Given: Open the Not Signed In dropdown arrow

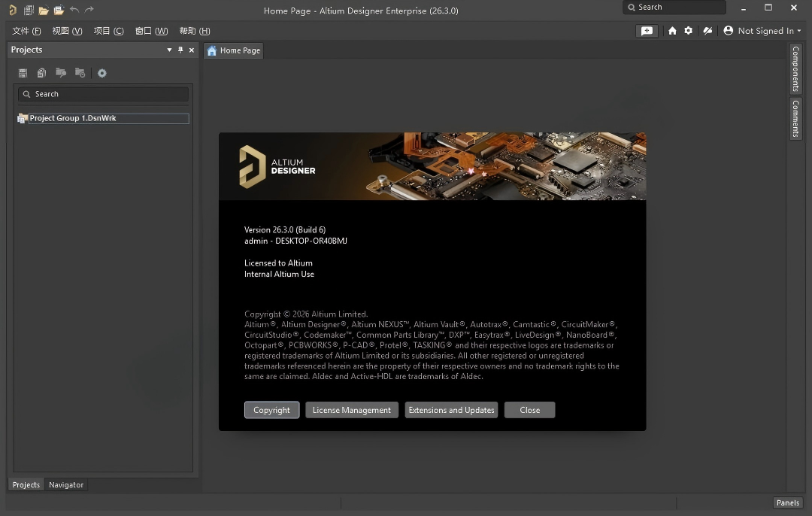Looking at the screenshot, I should coord(799,31).
